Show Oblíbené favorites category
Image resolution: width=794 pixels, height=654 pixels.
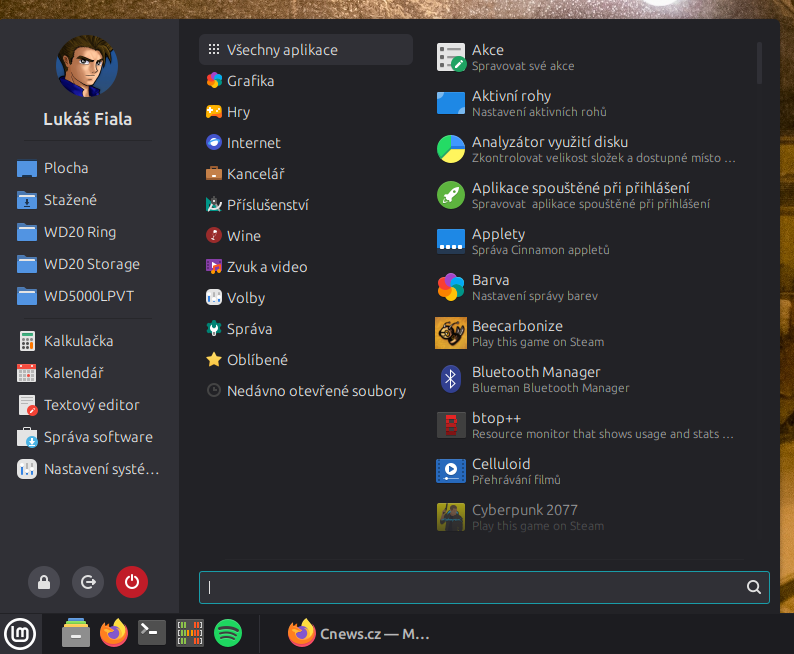point(306,360)
